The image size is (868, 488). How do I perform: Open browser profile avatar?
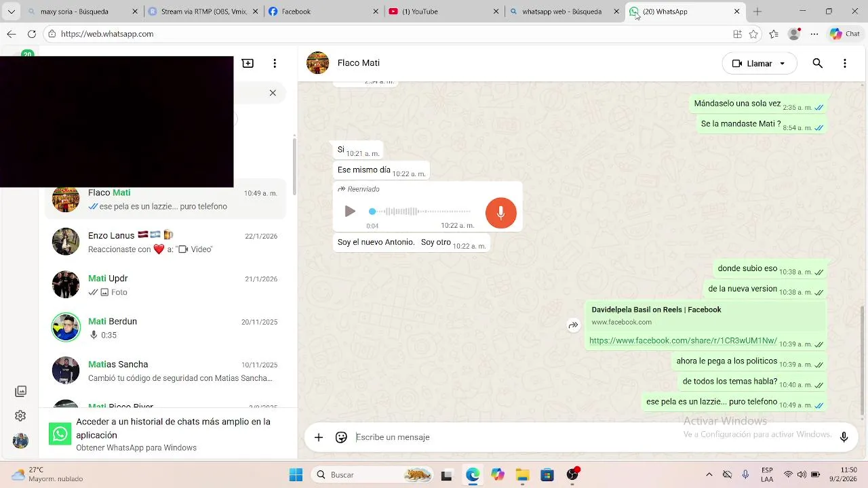[x=794, y=34]
